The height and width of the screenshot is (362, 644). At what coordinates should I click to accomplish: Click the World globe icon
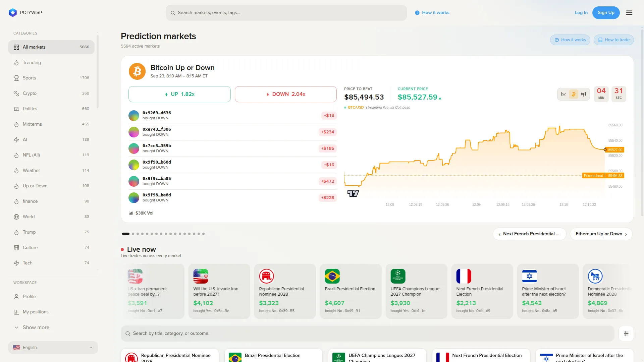click(16, 217)
